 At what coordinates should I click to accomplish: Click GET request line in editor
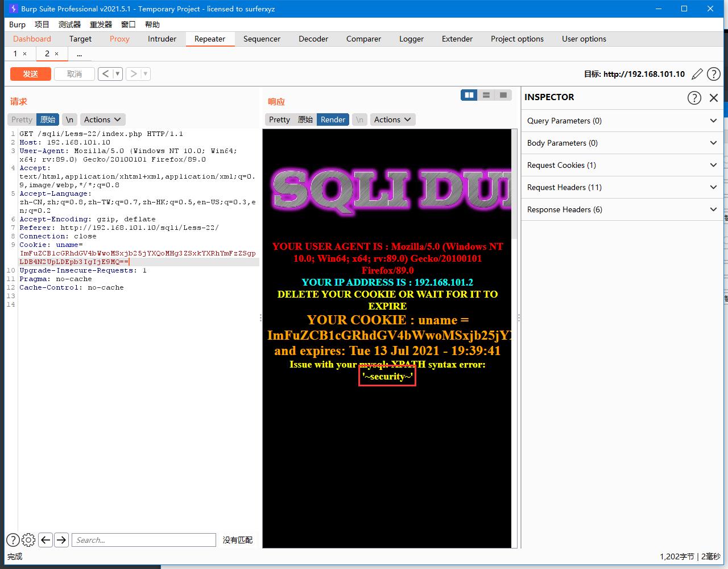[101, 134]
